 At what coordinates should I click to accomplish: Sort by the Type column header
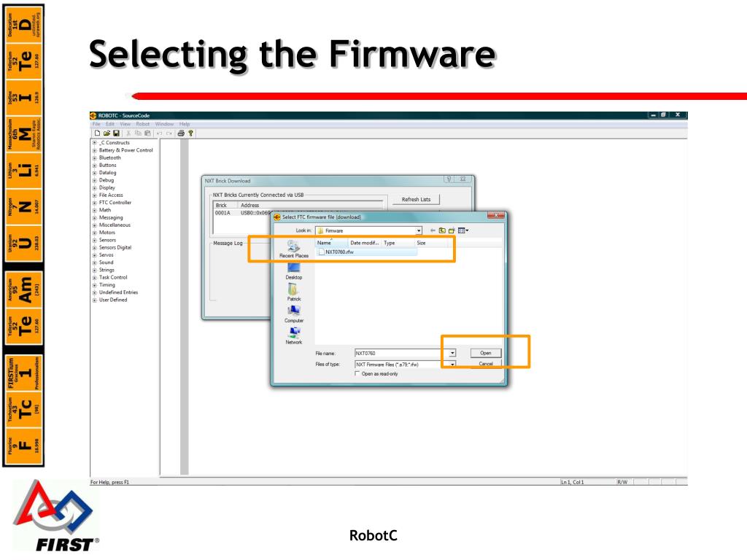pyautogui.click(x=398, y=243)
